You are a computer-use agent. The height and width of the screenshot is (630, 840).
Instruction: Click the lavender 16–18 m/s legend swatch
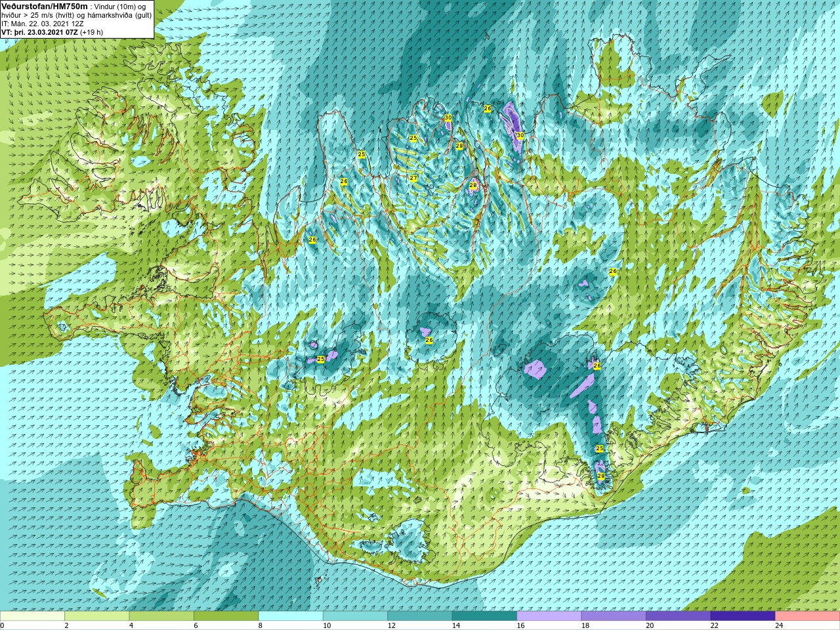(549, 616)
